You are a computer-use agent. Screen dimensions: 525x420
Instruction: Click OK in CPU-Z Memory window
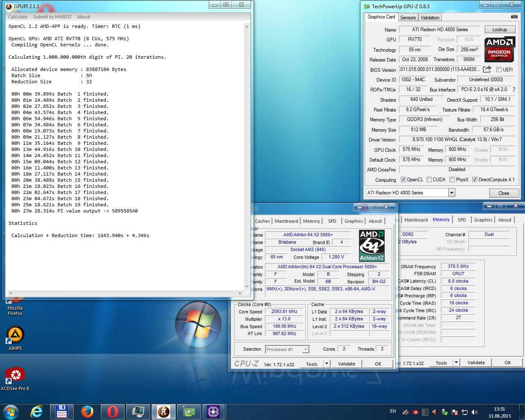point(508,363)
